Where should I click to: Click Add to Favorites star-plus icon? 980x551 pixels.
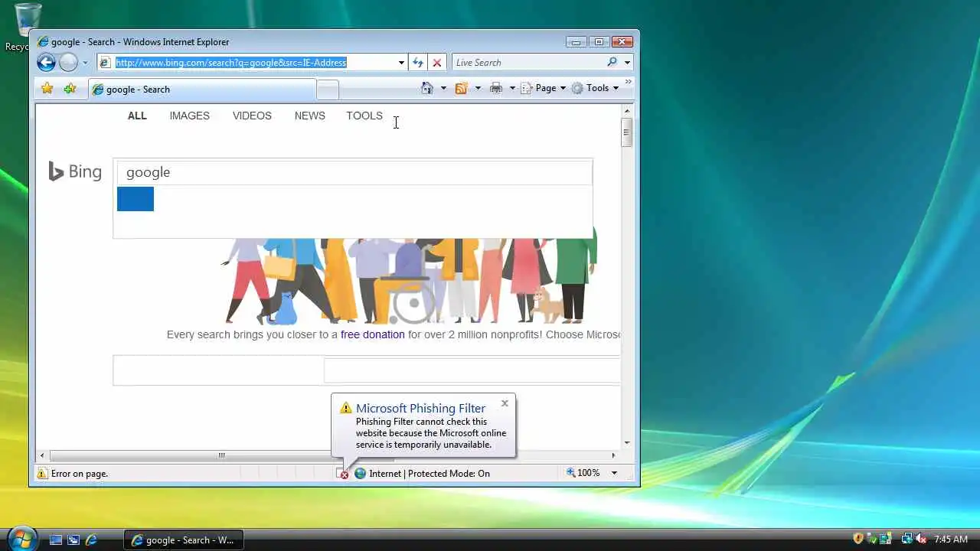(70, 89)
